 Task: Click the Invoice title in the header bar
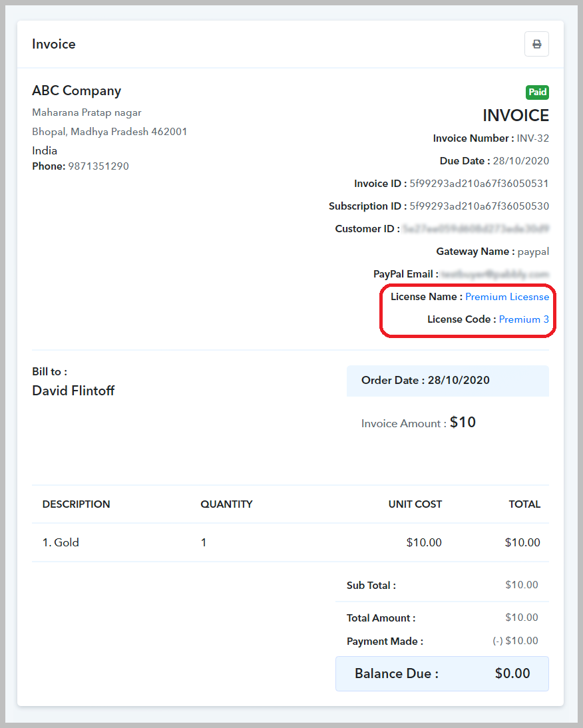(x=53, y=44)
